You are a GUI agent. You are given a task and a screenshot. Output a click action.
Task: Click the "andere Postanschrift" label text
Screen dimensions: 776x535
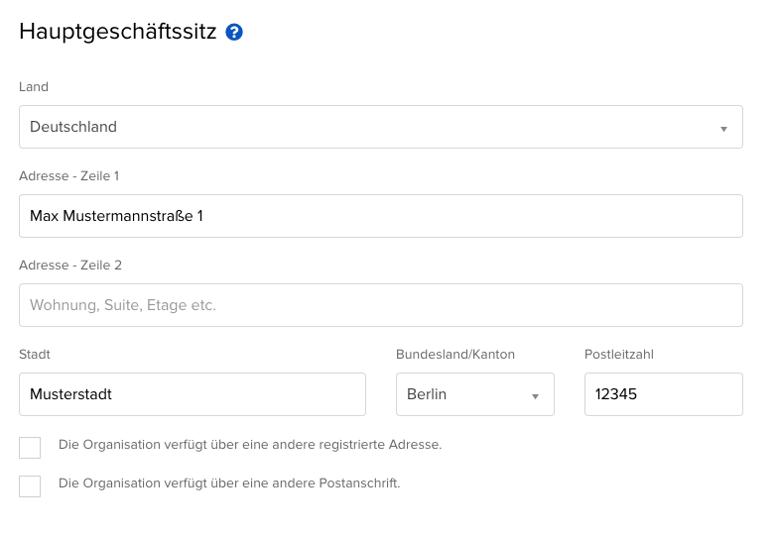pyautogui.click(x=229, y=483)
